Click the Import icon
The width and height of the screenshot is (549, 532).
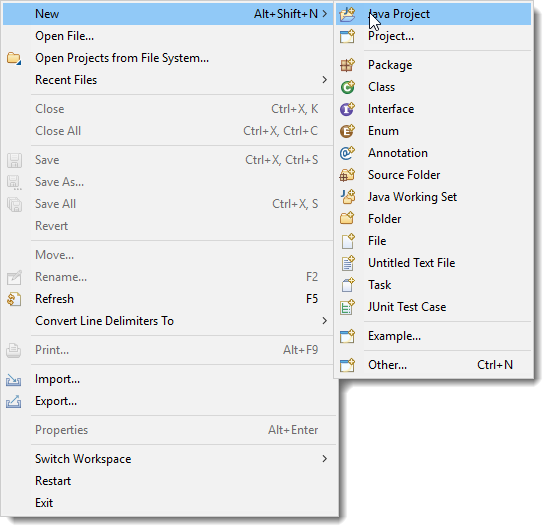click(14, 380)
